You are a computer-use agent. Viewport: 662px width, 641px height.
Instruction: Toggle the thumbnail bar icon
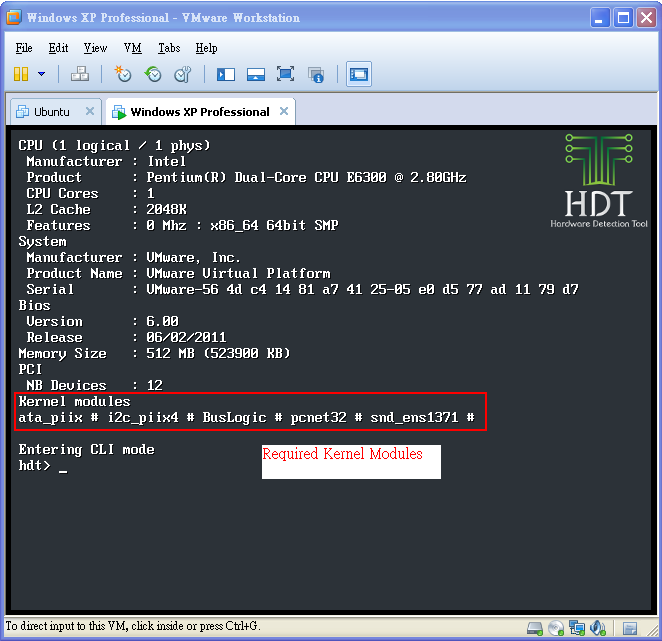point(256,75)
